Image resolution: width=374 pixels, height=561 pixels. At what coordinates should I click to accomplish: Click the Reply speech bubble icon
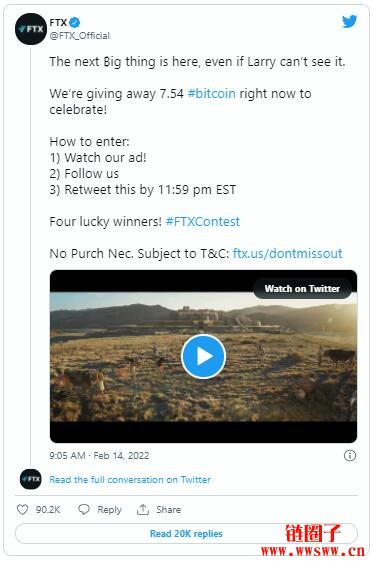(84, 509)
